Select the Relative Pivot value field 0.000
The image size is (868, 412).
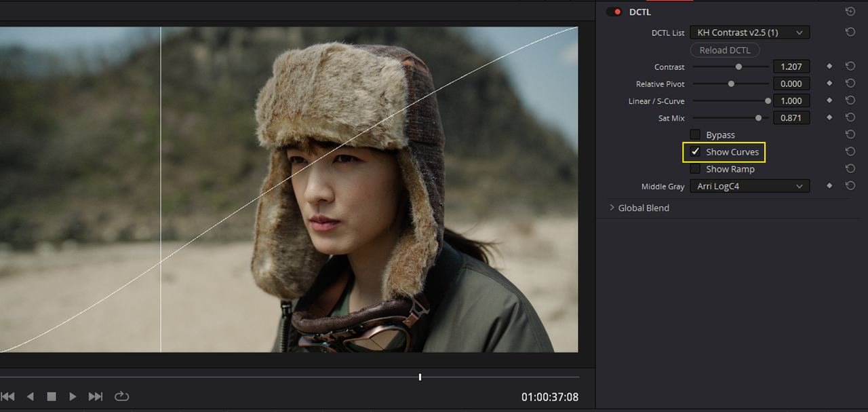[x=791, y=83]
